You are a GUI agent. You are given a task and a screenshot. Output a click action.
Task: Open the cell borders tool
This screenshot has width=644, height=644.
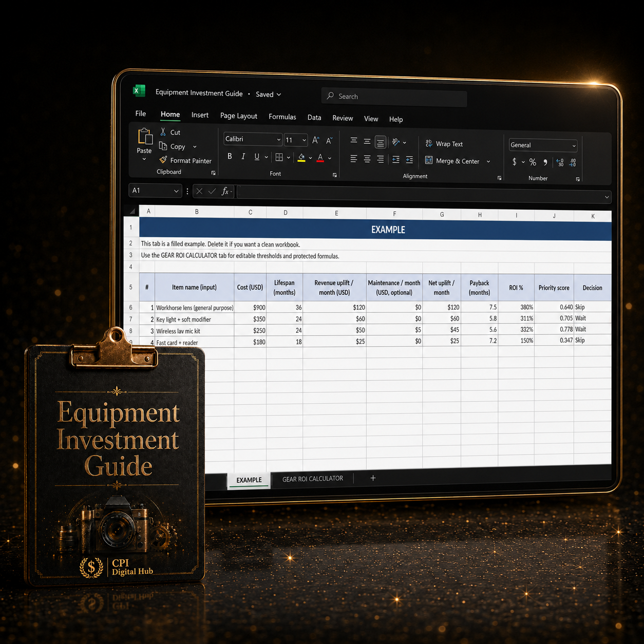coord(279,157)
